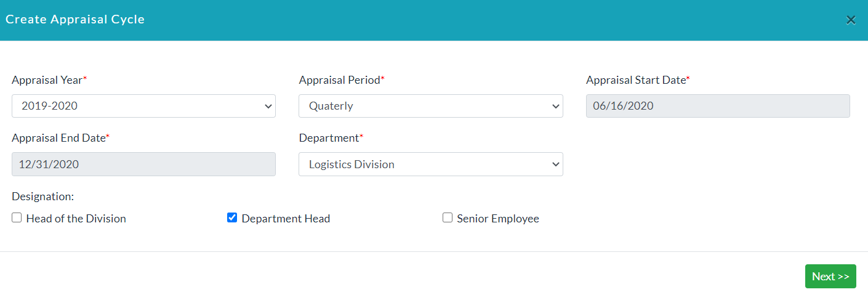Viewport: 868px width, 292px height.
Task: Click the Create Appraisal Cycle title text
Action: 75,20
